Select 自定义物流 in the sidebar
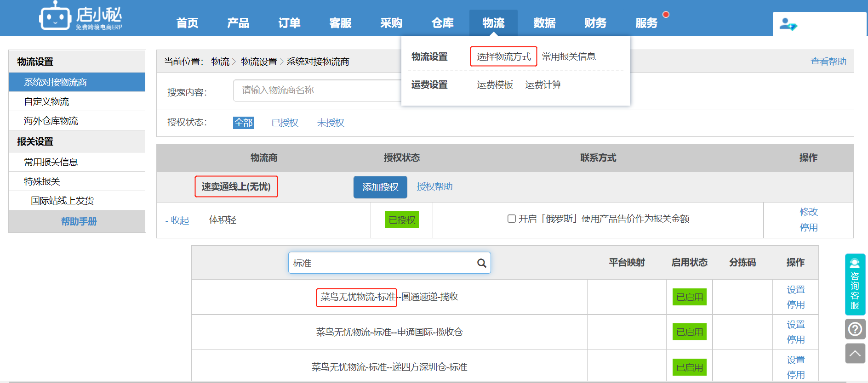 click(77, 101)
